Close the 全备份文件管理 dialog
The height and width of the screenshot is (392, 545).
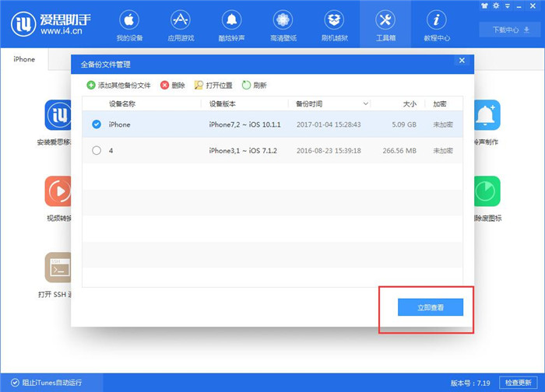[x=462, y=61]
